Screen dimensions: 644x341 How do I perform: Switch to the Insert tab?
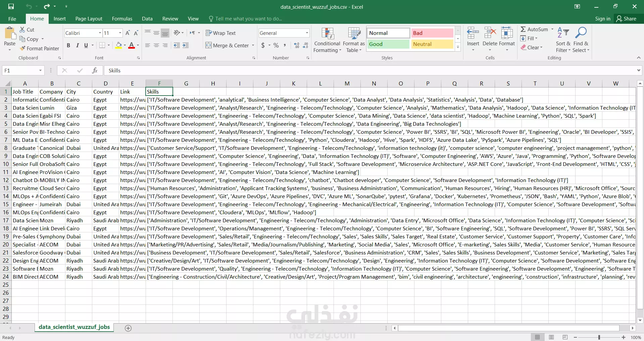point(60,19)
